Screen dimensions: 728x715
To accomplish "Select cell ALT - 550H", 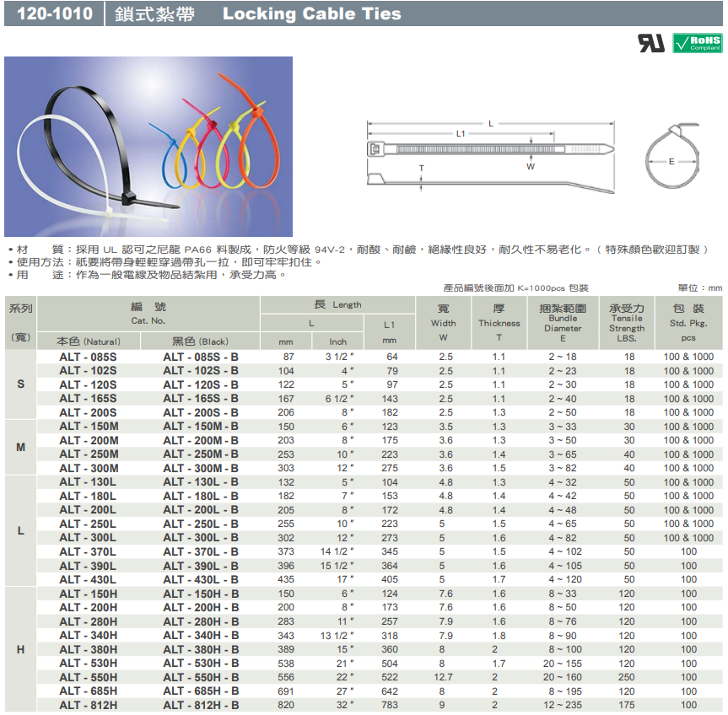I will pyautogui.click(x=89, y=677).
